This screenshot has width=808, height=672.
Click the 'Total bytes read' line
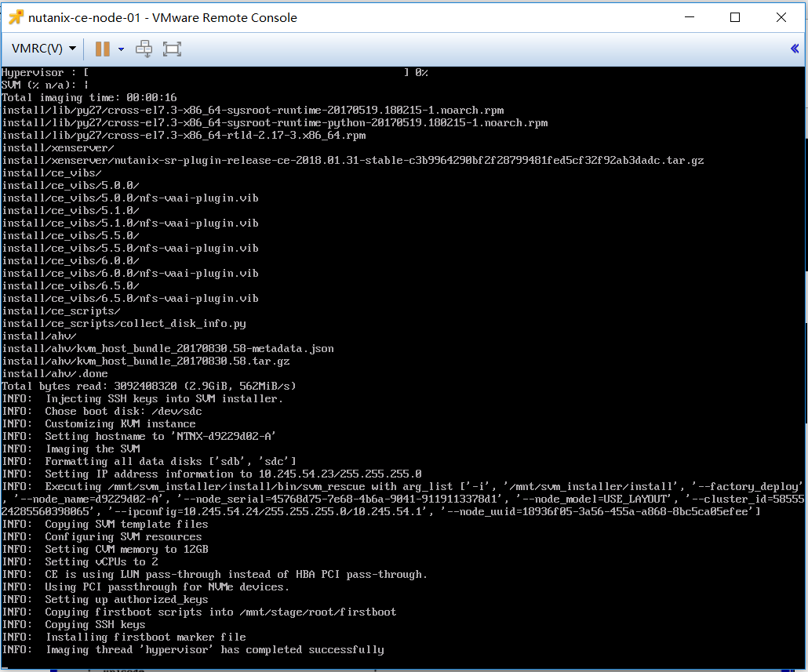(149, 387)
